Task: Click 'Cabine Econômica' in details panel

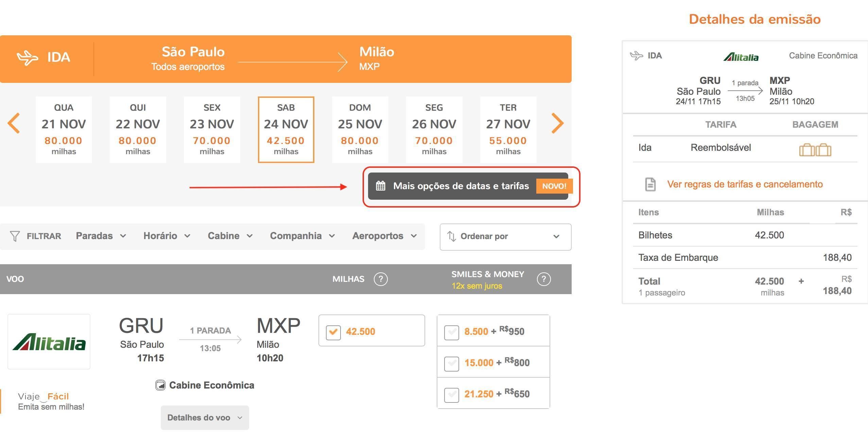Action: [823, 56]
